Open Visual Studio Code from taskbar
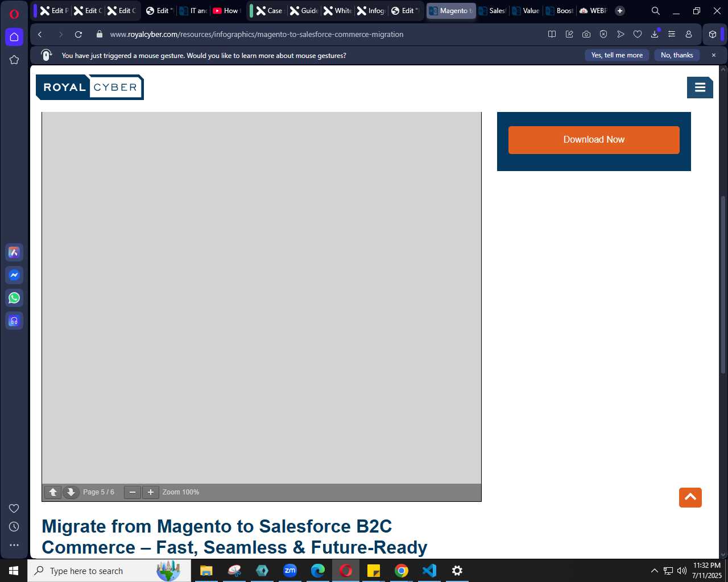728x582 pixels. [x=429, y=571]
